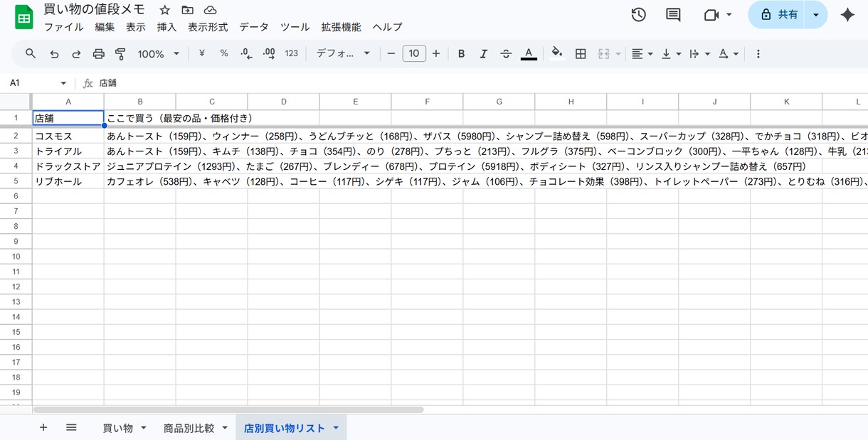
Task: Select cell containing コスモス
Action: 68,136
